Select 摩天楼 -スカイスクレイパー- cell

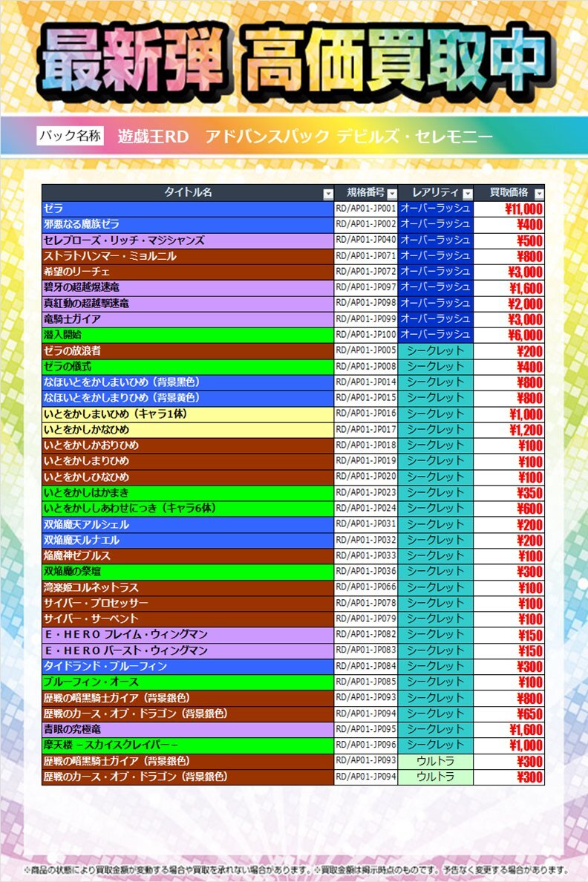coord(188,745)
